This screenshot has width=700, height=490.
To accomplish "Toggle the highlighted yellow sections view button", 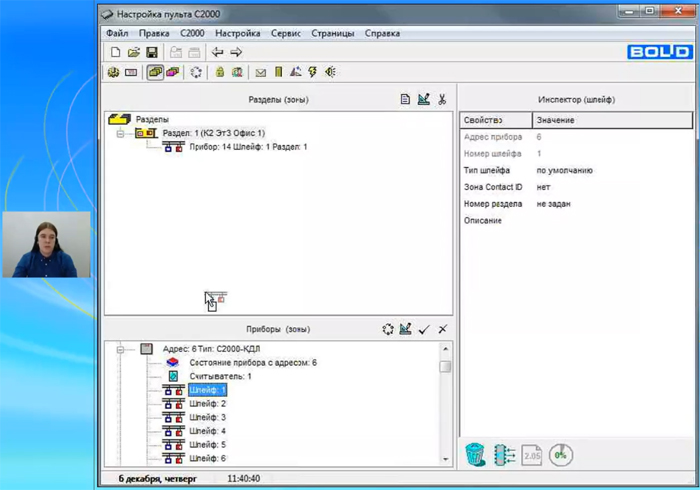I will coord(155,72).
